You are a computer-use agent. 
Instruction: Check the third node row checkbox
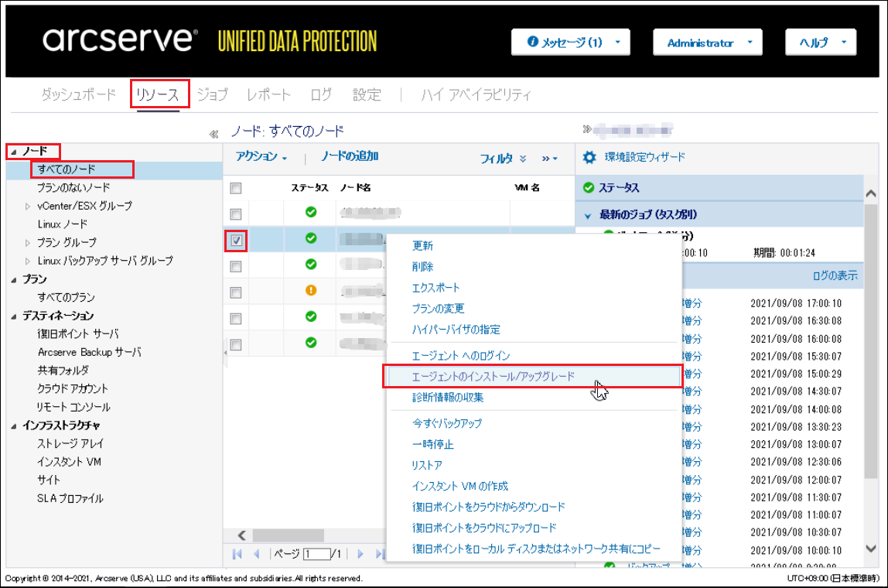coord(236,266)
